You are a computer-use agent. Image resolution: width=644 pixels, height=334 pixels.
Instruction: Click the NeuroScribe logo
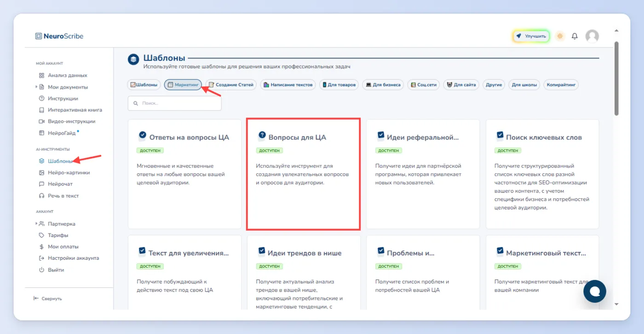[x=59, y=36]
